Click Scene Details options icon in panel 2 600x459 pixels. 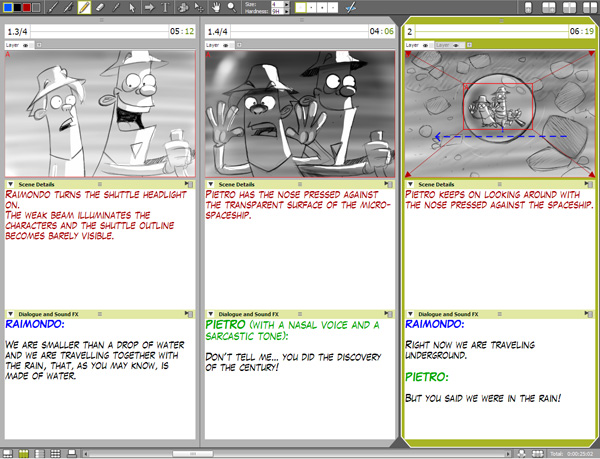589,184
